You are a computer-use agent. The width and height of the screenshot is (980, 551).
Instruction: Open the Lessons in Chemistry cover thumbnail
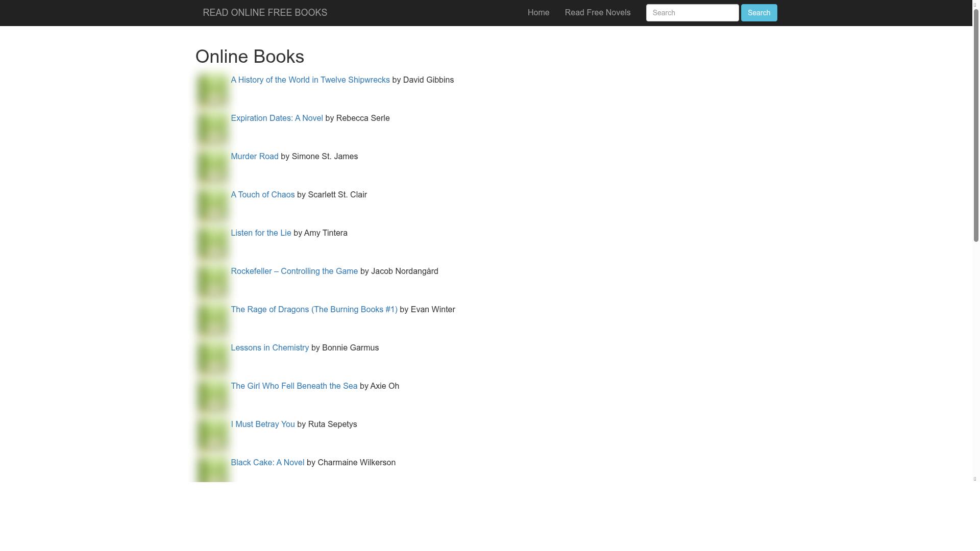(212, 358)
